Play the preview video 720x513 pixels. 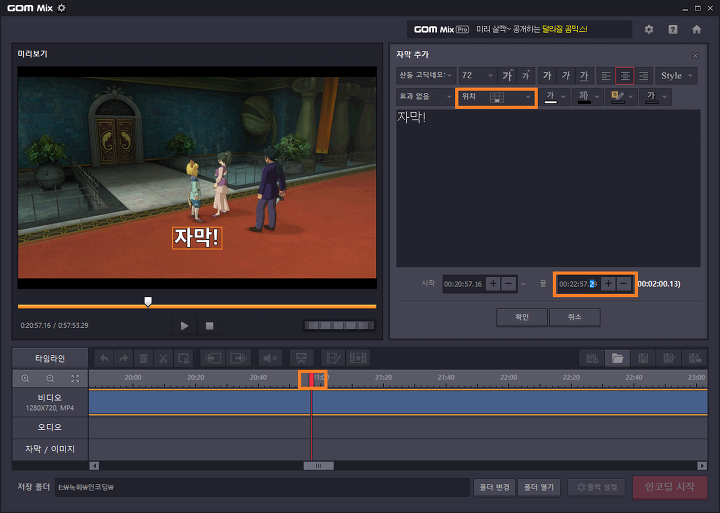pos(184,326)
